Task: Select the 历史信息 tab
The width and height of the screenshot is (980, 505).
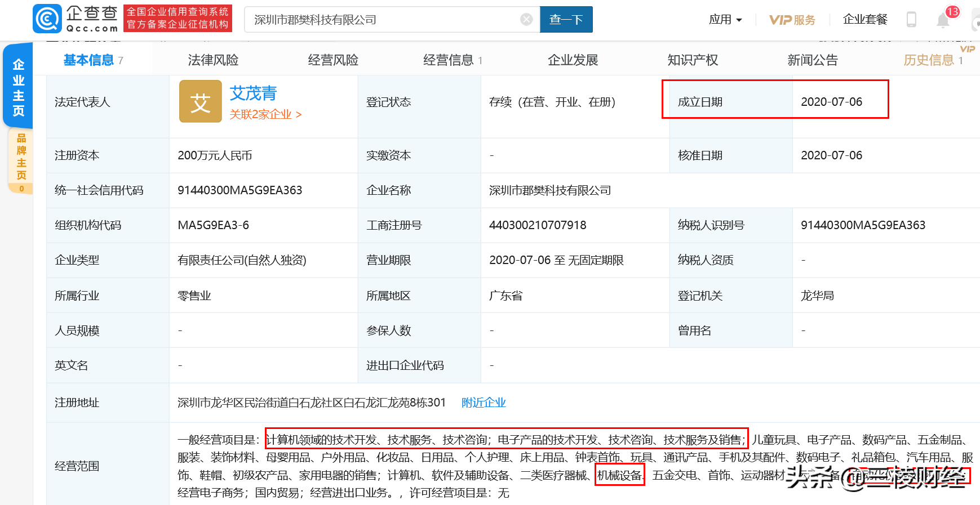Action: pos(929,60)
